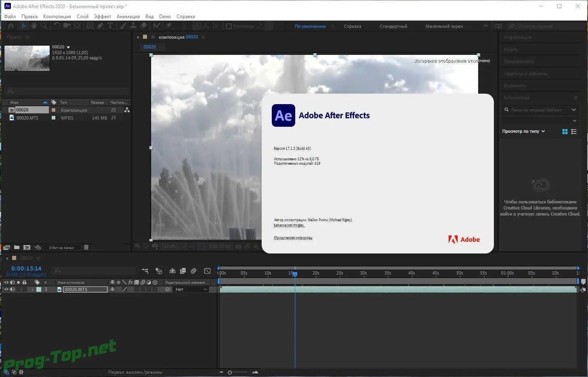The image size is (588, 377).
Task: Open Просмотр по типу dropdown
Action: pyautogui.click(x=524, y=131)
